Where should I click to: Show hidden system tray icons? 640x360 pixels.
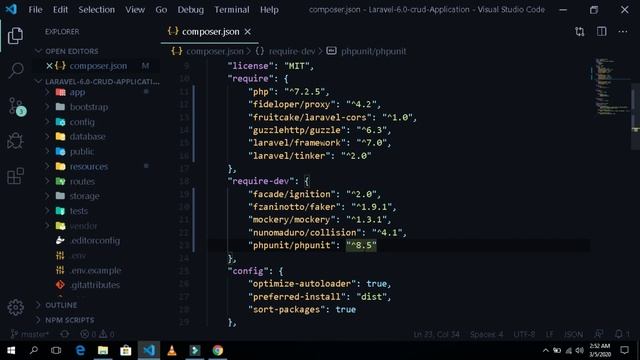point(546,350)
